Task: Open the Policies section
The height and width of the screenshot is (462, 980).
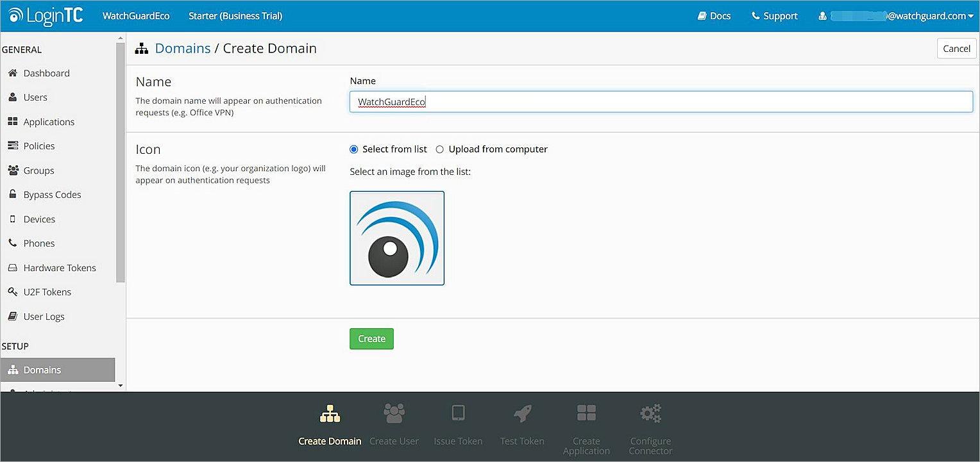Action: [38, 145]
